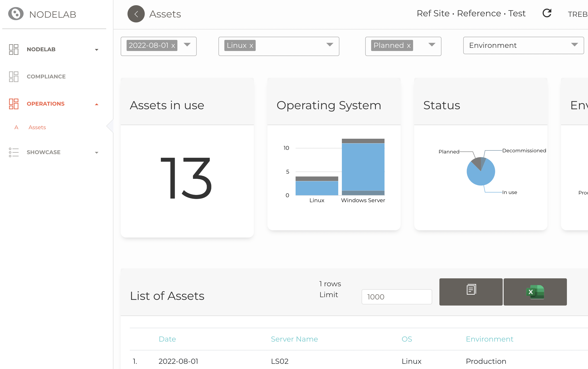The width and height of the screenshot is (588, 369).
Task: Click the Compliance grid icon in sidebar
Action: [13, 77]
